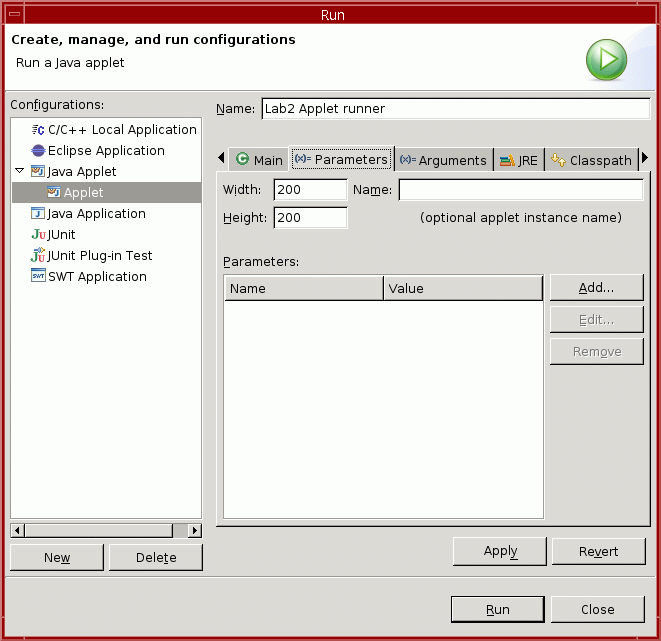Focus the Width input field
Image resolution: width=661 pixels, height=641 pixels.
[x=310, y=190]
